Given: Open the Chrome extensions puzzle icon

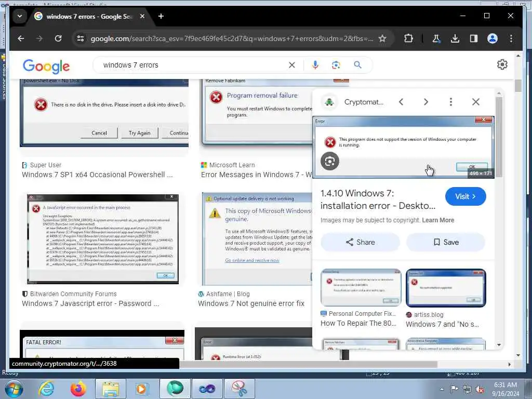Looking at the screenshot, I should pyautogui.click(x=408, y=38).
